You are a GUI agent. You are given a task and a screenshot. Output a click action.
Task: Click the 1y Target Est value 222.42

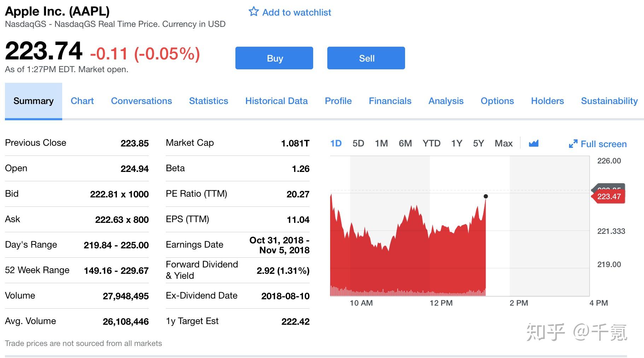[295, 322]
